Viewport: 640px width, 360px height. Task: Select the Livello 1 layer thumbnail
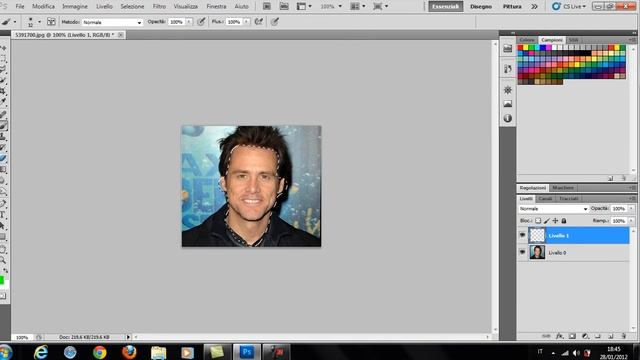point(537,236)
